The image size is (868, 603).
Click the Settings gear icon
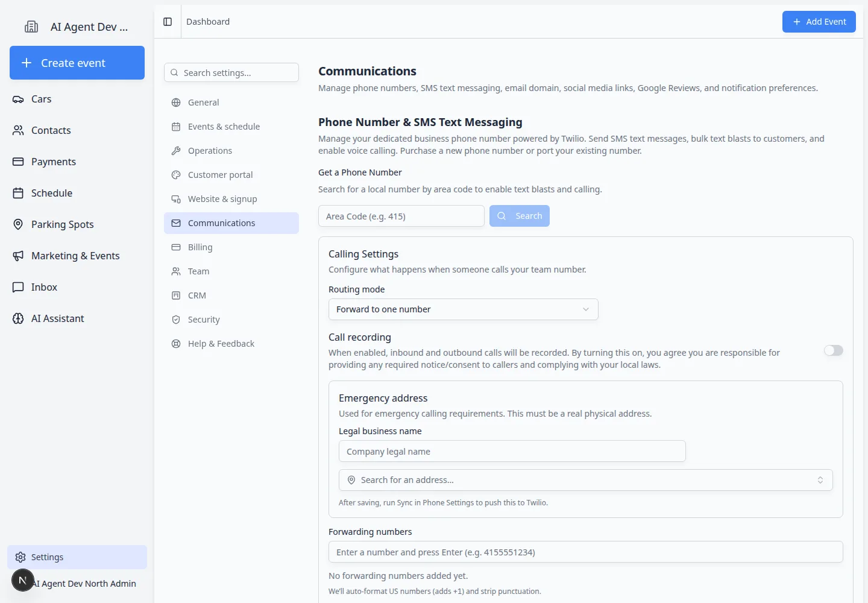20,557
